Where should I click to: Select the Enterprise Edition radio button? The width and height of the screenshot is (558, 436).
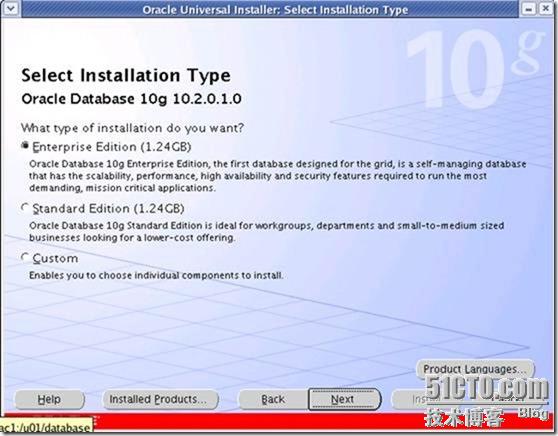point(25,146)
